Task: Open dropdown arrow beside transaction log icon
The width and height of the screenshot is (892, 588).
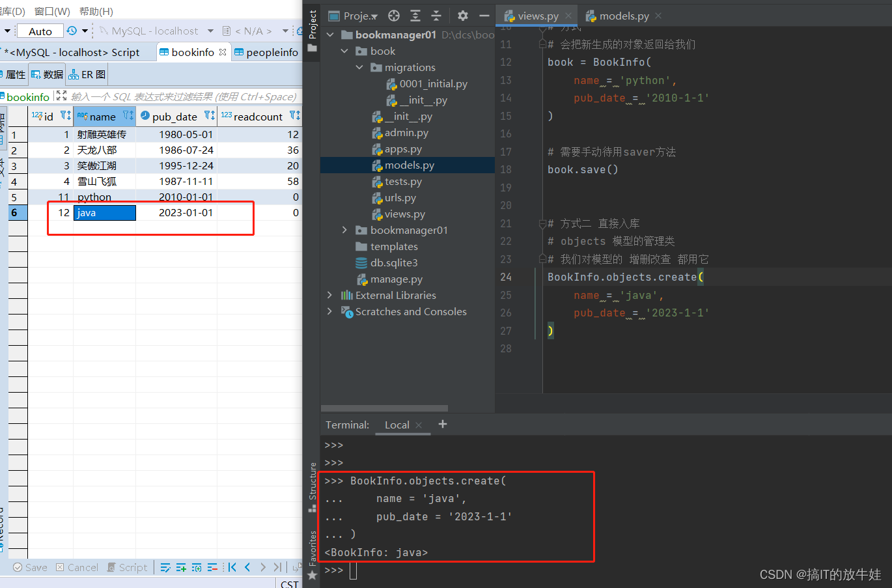Action: [x=85, y=31]
